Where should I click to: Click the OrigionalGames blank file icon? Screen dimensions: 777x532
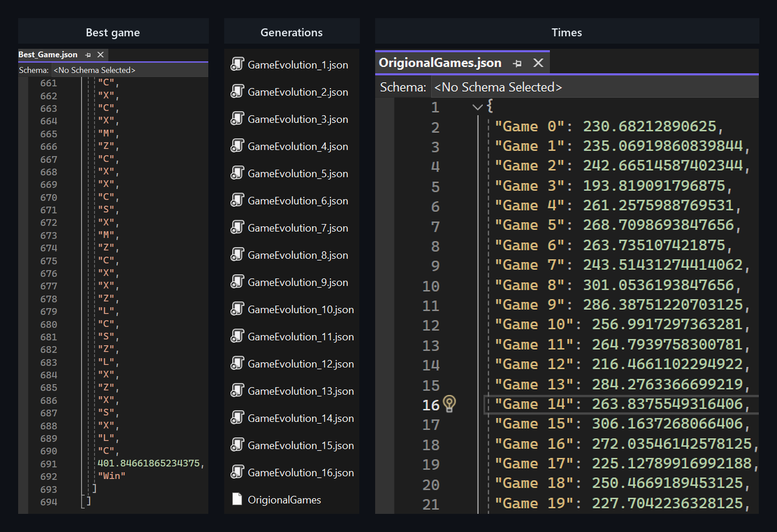pos(237,499)
